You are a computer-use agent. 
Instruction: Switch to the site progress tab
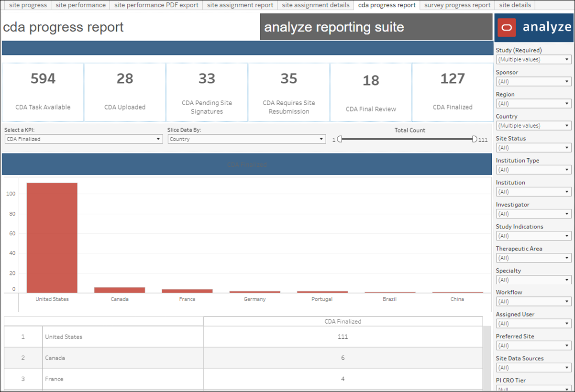pos(27,5)
